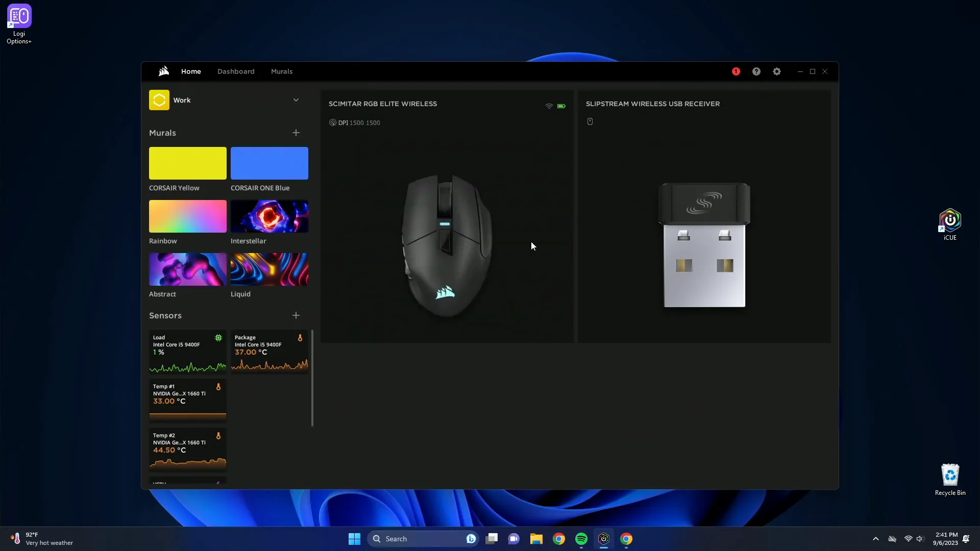Image resolution: width=980 pixels, height=551 pixels.
Task: Open the Slipstream USB receiver image
Action: pyautogui.click(x=704, y=245)
